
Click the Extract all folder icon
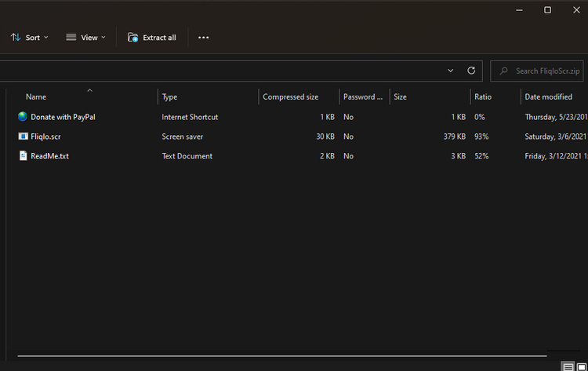tap(132, 37)
